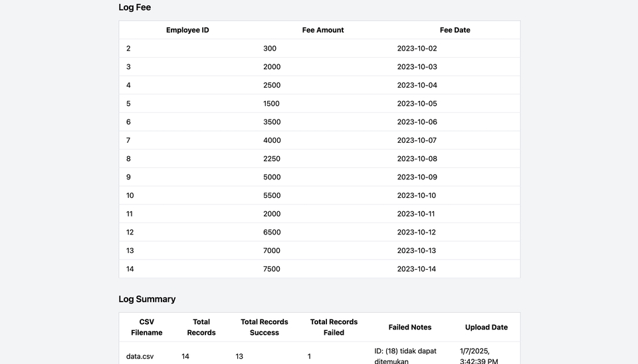The height and width of the screenshot is (364, 638).
Task: Click employee ID 10 cell
Action: pyautogui.click(x=130, y=195)
